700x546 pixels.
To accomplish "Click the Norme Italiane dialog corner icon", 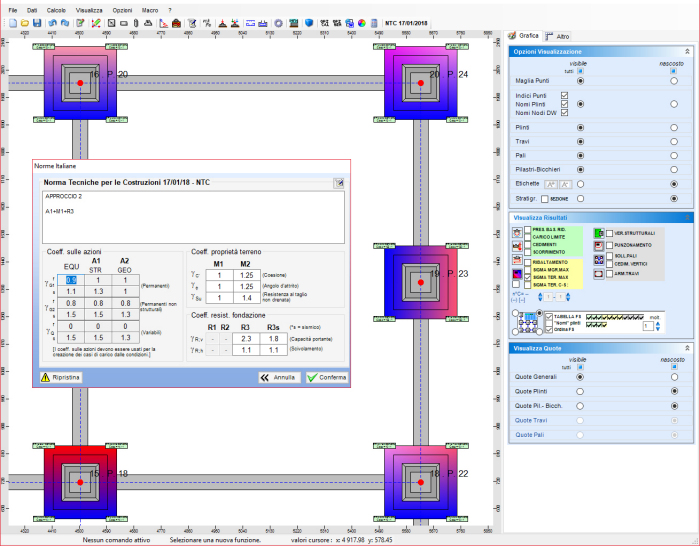I will click(339, 183).
